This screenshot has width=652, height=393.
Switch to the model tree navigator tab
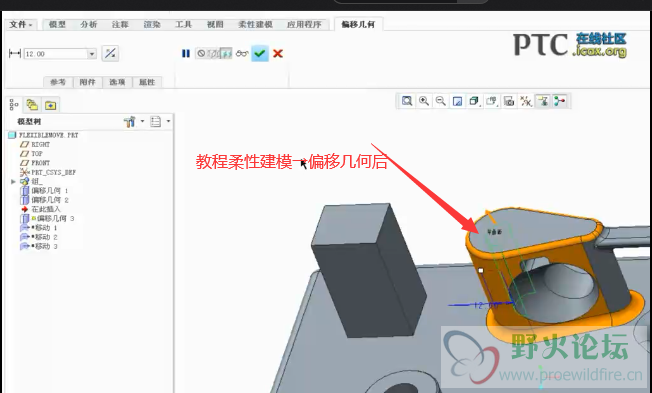pos(14,105)
